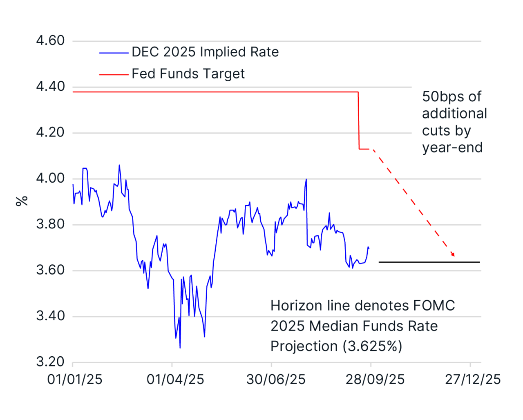
Task: Click the 4.60 y-axis tick label
Action: point(50,40)
